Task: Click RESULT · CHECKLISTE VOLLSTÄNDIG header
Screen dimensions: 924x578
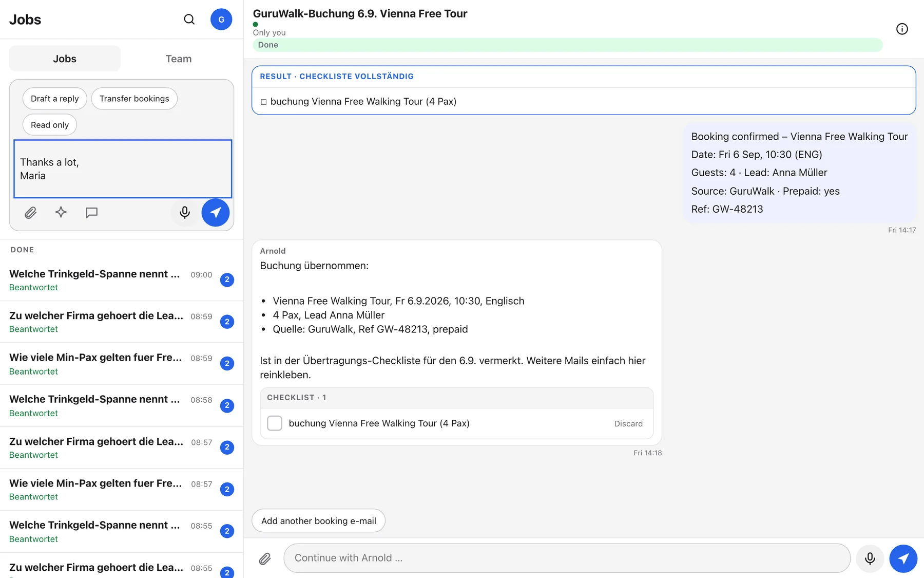Action: (337, 77)
